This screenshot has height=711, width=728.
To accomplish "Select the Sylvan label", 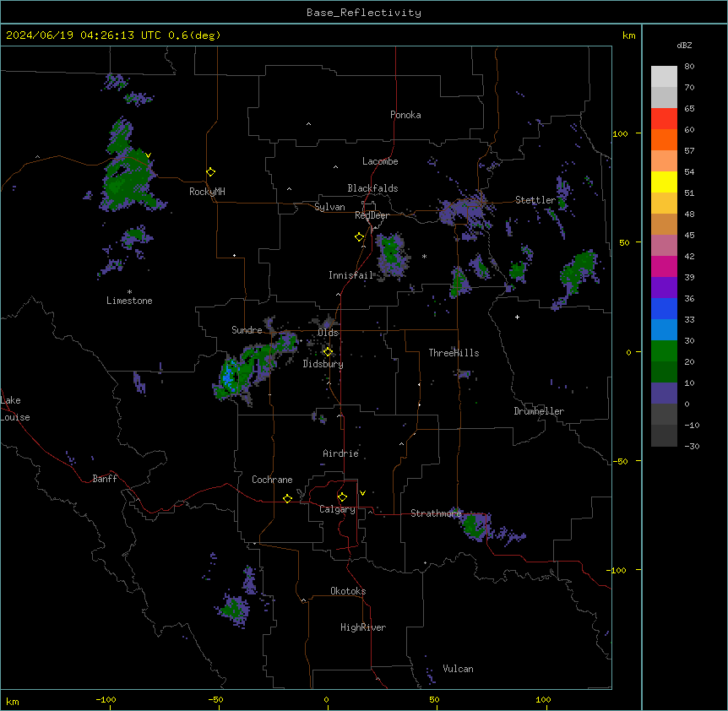I will point(329,207).
